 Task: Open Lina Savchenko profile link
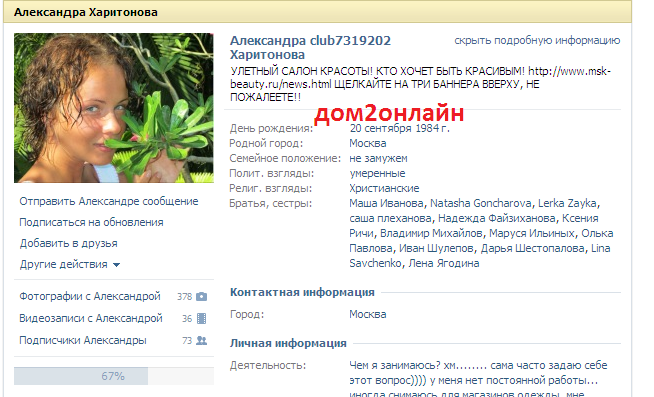pos(601,249)
